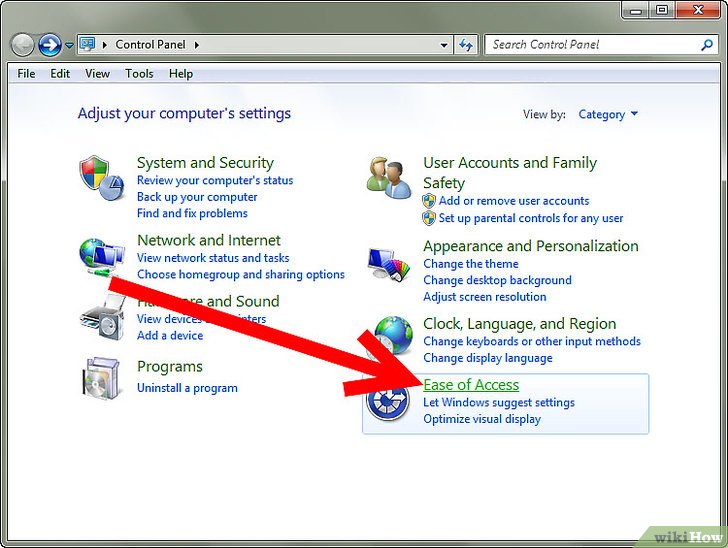728x548 pixels.
Task: Open the Edit menu
Action: (60, 74)
